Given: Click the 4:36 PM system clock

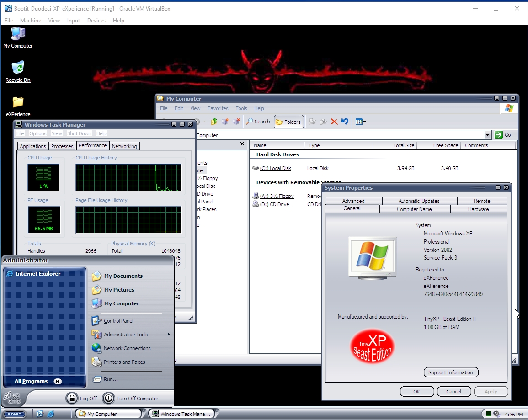Looking at the screenshot, I should (x=514, y=414).
